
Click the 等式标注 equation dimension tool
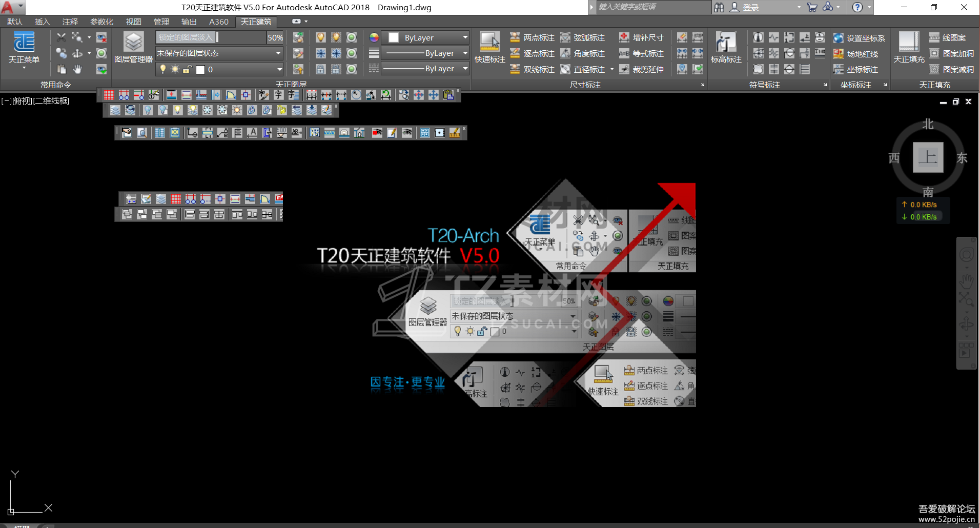coord(641,54)
